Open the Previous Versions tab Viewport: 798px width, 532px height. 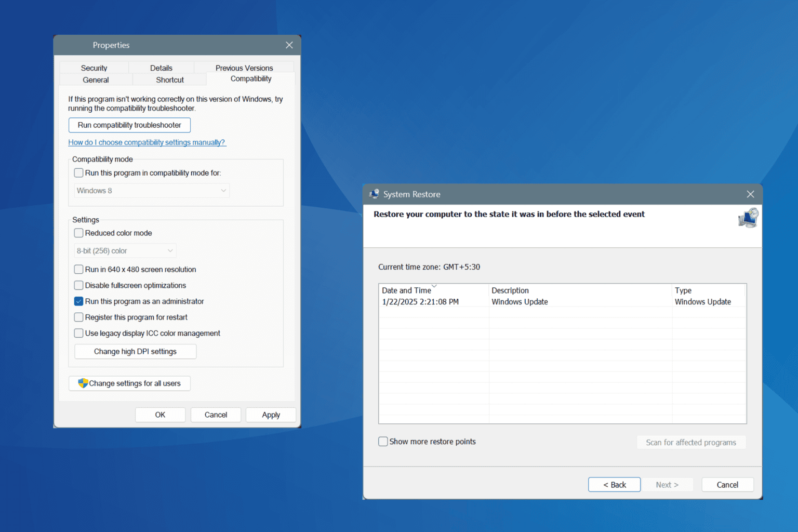coord(244,68)
